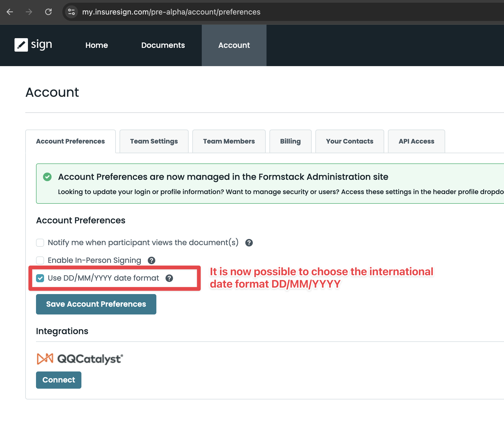Click Connect button under QQCatalyst
Image resolution: width=504 pixels, height=422 pixels.
59,380
